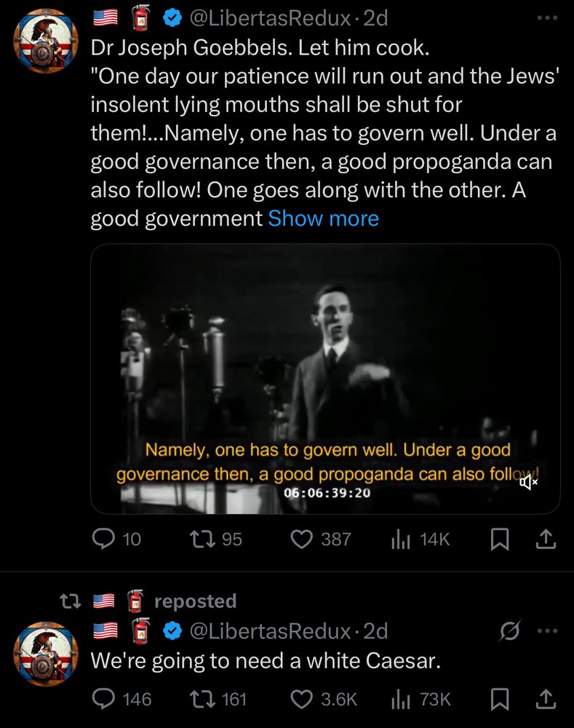Open the reply composer for the Goebbels post
This screenshot has width=574, height=728.
coord(107,539)
